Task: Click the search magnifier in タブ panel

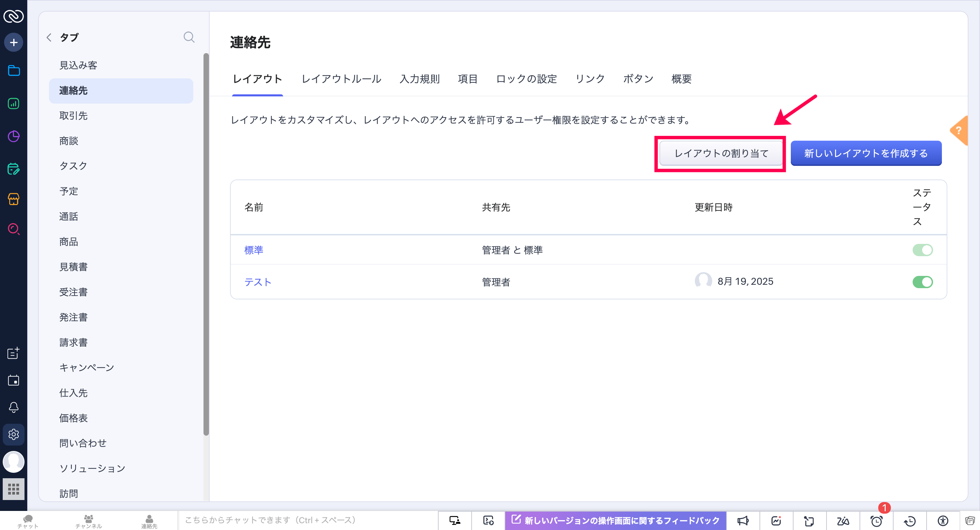Action: pyautogui.click(x=189, y=37)
